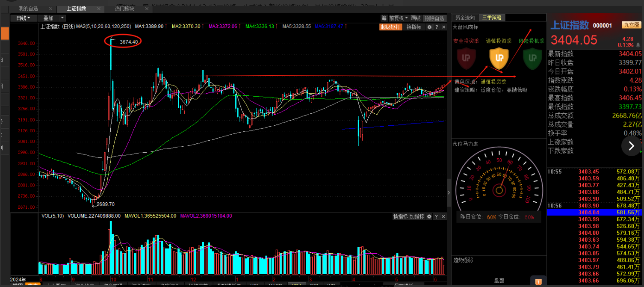Click the 最高指数 3406.45 row
The width and height of the screenshot is (644, 287).
595,98
